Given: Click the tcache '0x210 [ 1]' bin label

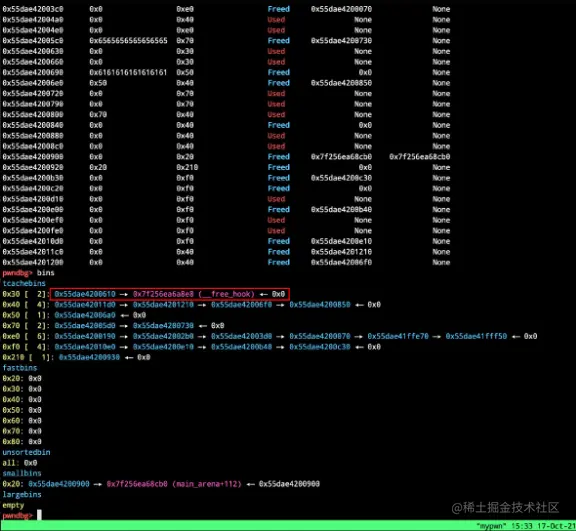Looking at the screenshot, I should 28,357.
